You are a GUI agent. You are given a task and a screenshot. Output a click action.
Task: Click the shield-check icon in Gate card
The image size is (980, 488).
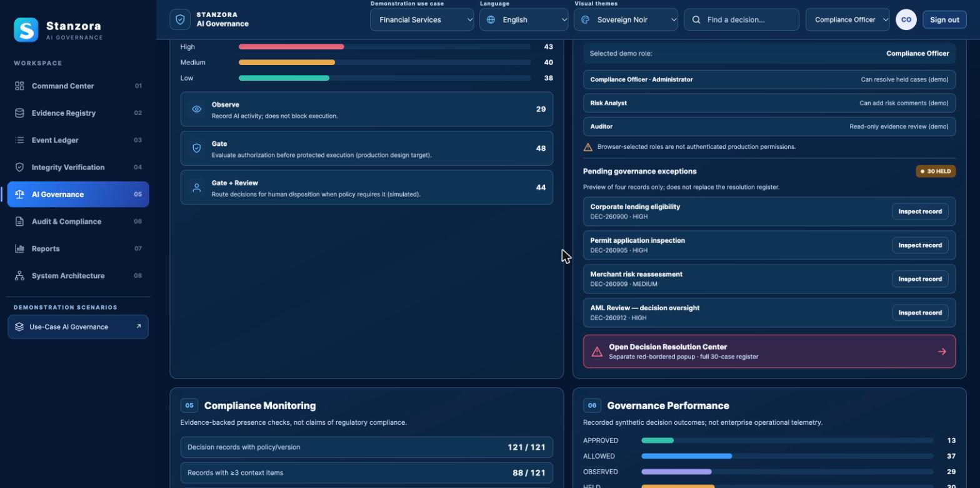pos(197,148)
